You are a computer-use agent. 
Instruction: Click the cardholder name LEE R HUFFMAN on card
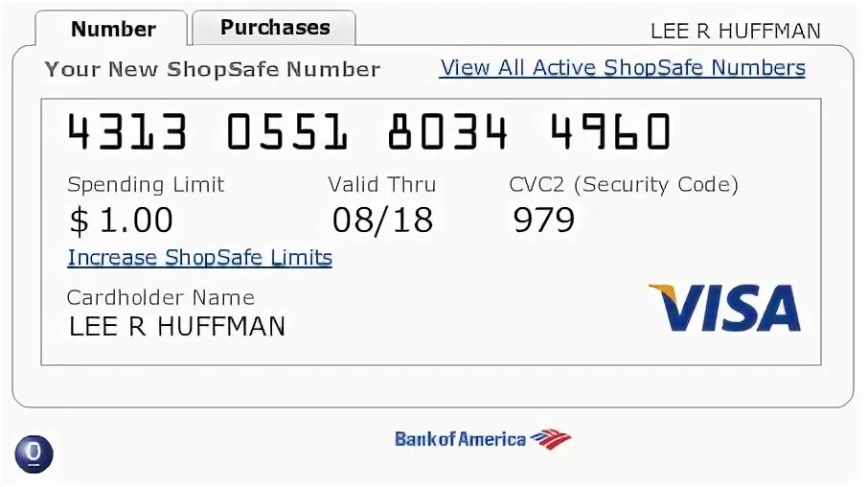click(176, 326)
